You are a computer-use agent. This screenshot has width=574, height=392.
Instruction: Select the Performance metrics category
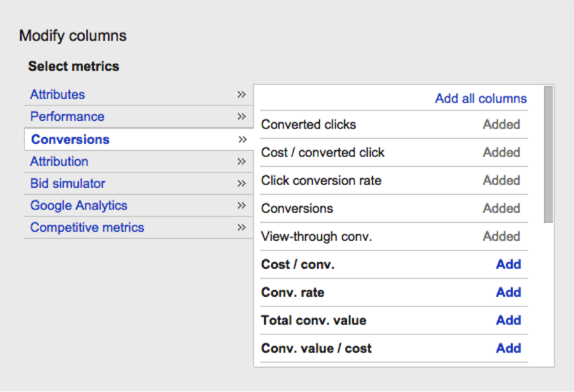[x=67, y=117]
